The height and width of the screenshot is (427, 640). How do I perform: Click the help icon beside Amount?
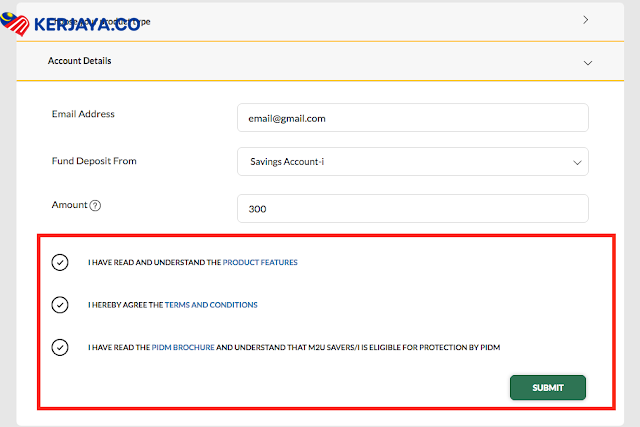(96, 206)
